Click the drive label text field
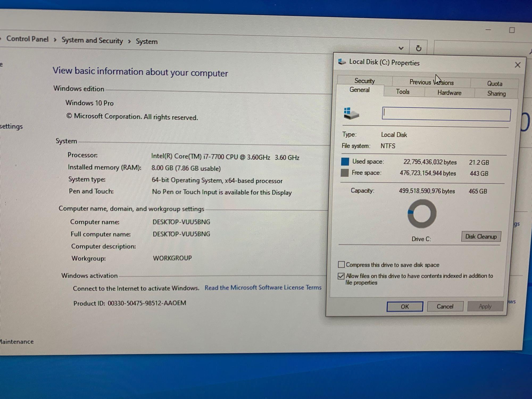Image resolution: width=532 pixels, height=399 pixels. (446, 114)
